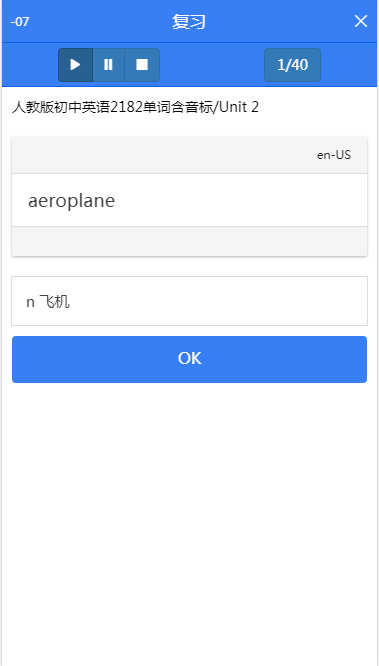Image resolution: width=379 pixels, height=666 pixels.
Task: Stop the review playback
Action: 142,65
